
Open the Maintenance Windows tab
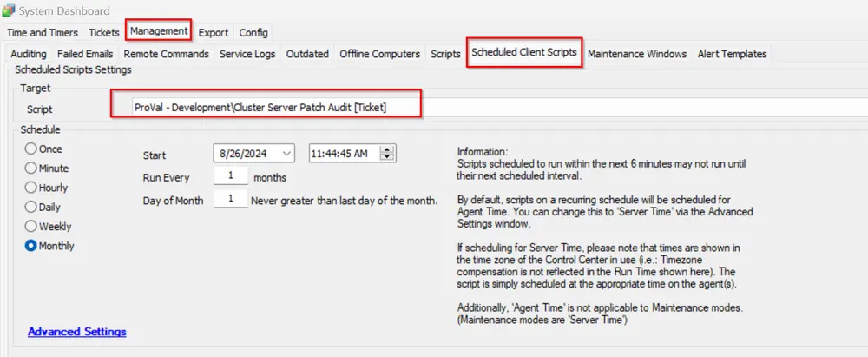[637, 54]
